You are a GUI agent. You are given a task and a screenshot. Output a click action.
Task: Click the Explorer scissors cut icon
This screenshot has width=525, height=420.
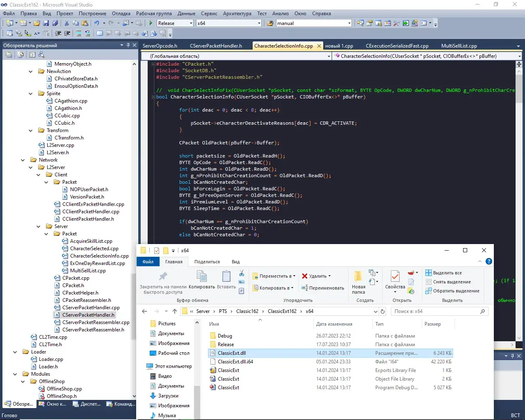pos(242,274)
